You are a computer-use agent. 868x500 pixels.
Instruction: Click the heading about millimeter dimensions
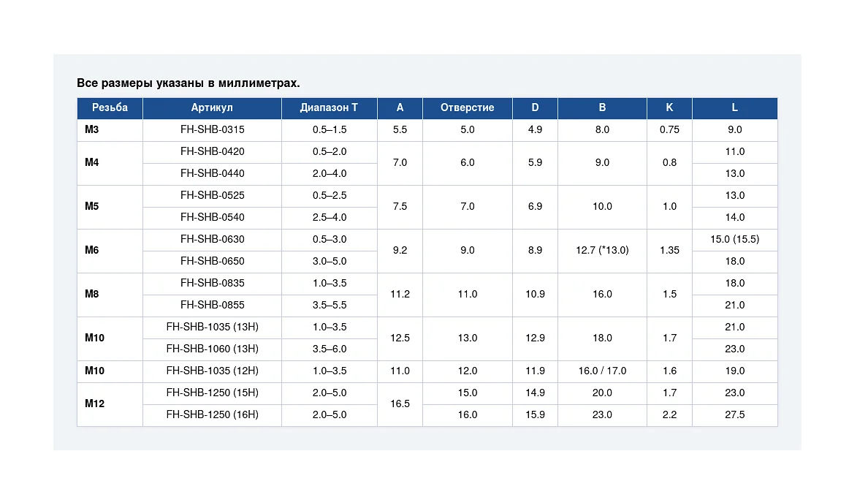pos(189,83)
